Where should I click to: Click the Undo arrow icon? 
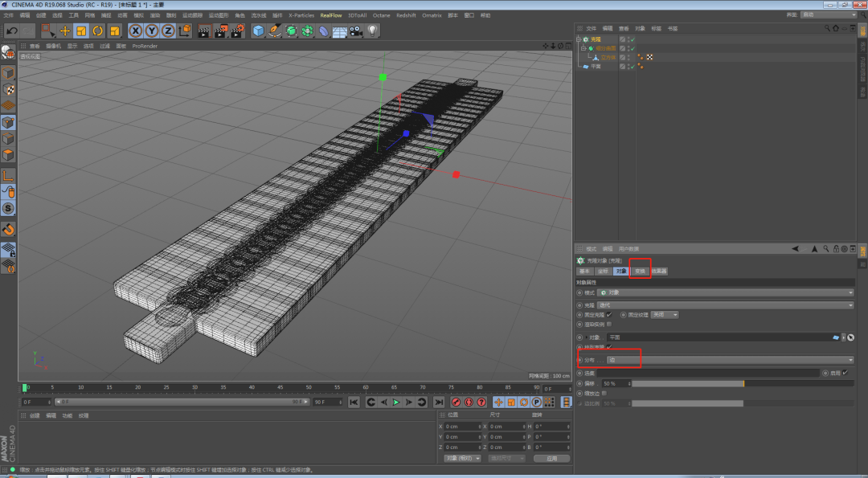11,31
